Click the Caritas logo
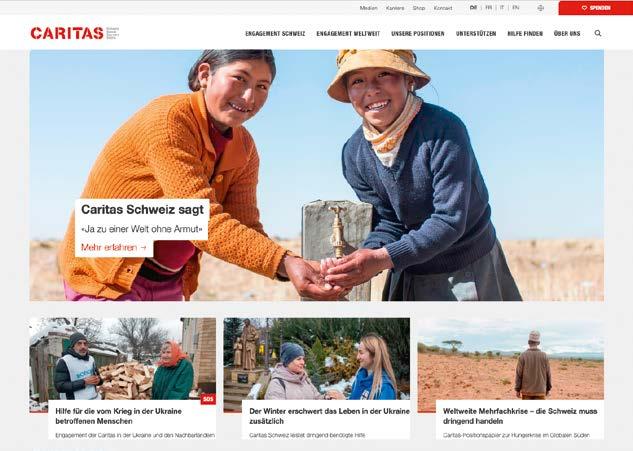This screenshot has height=451, width=633. point(75,33)
